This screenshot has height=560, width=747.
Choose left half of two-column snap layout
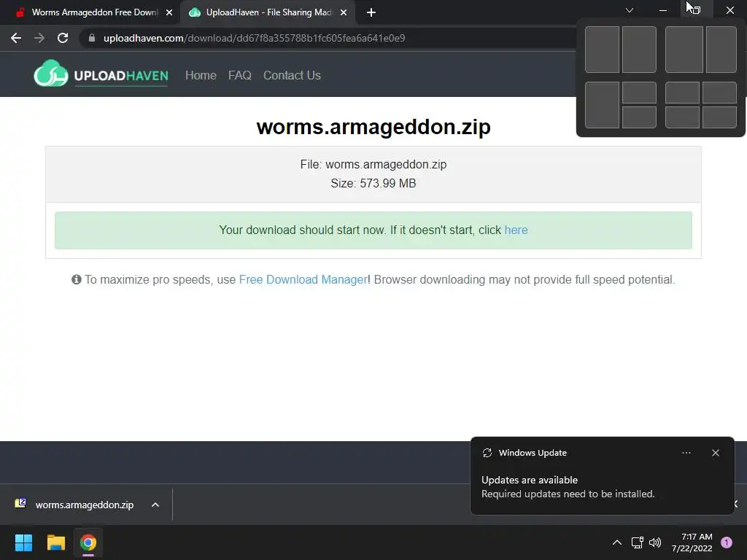(x=602, y=50)
